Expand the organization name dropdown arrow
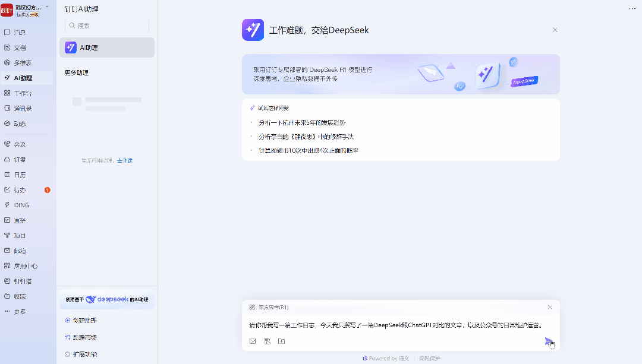Image resolution: width=642 pixels, height=364 pixels. click(x=47, y=7)
